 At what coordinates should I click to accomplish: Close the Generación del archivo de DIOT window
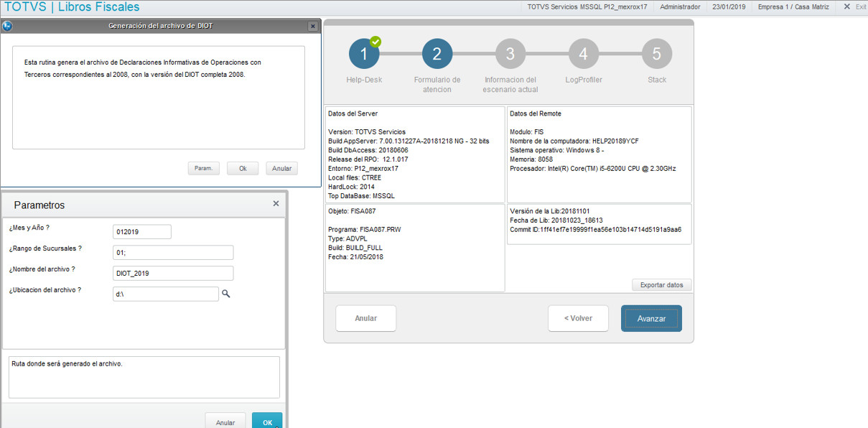(312, 26)
